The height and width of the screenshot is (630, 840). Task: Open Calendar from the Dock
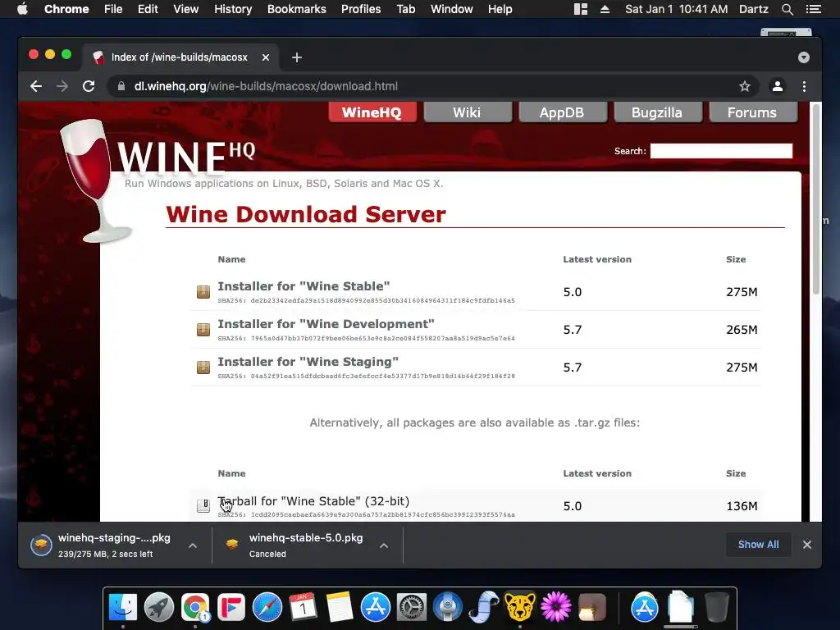tap(304, 608)
